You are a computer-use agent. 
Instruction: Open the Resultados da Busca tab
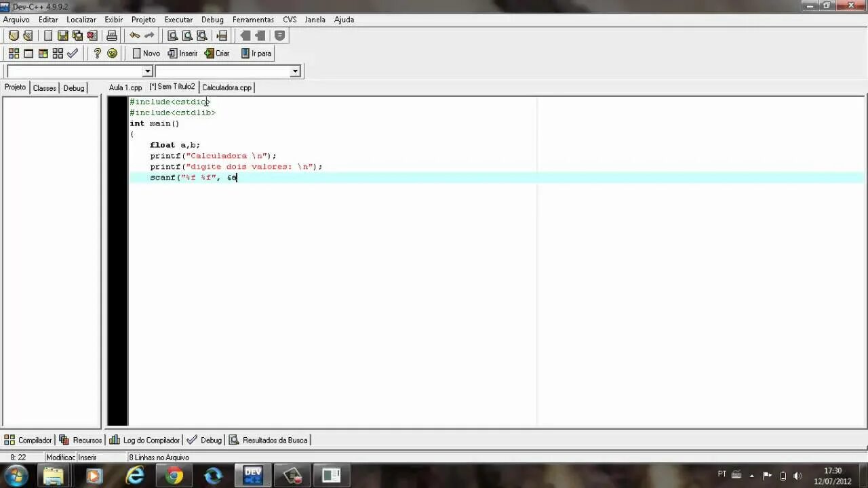268,440
